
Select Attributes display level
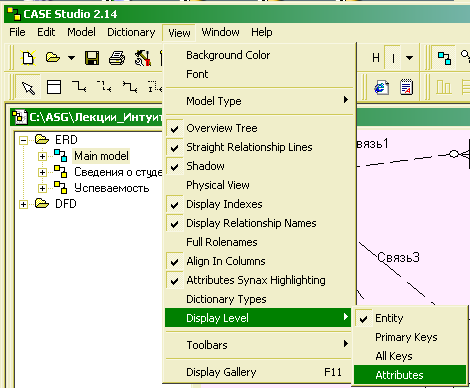pos(410,375)
